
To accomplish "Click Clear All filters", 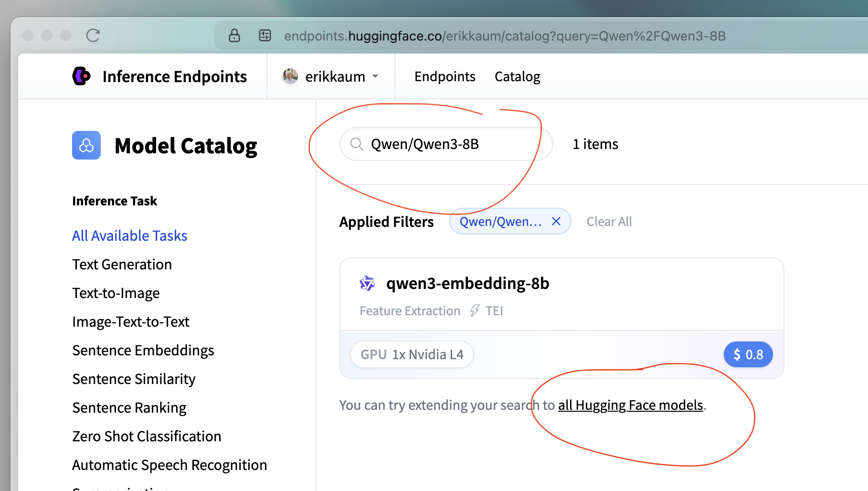I will (609, 222).
